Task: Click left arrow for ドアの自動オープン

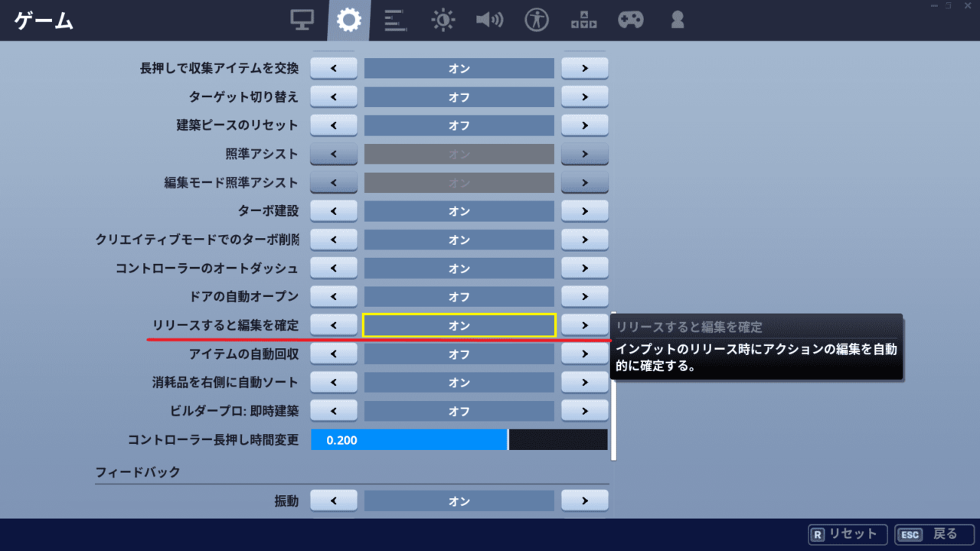Action: click(334, 296)
